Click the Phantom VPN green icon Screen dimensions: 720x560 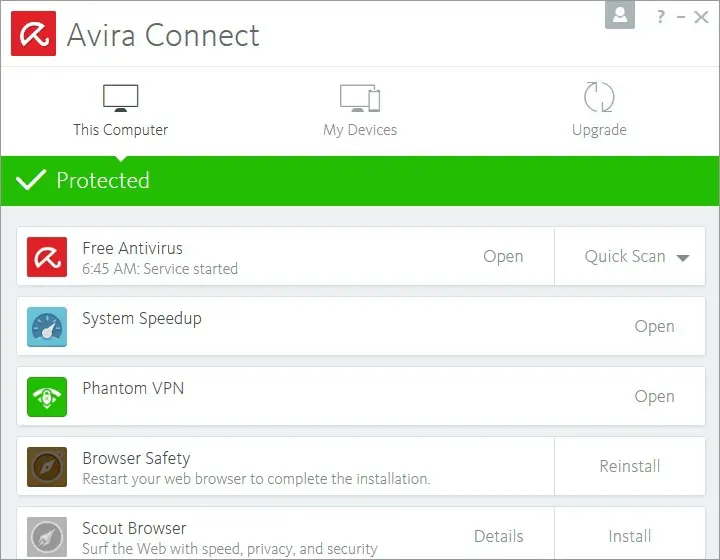47,397
